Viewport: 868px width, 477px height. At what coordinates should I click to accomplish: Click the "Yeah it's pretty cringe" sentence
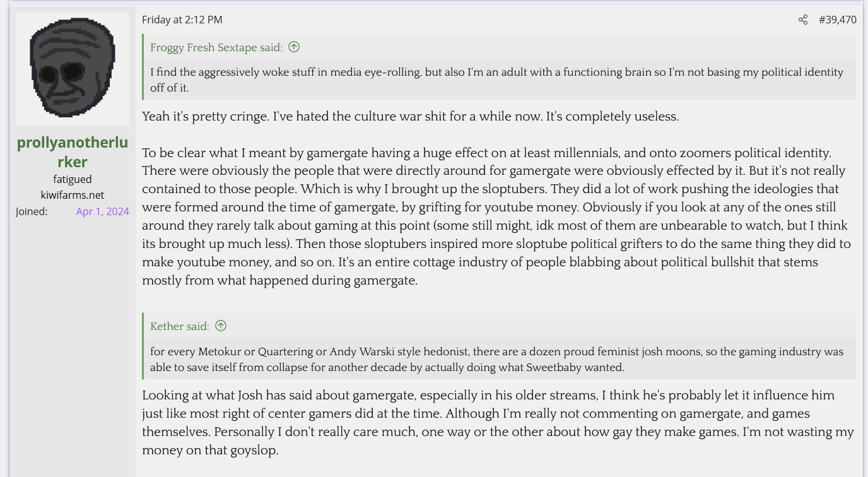[x=410, y=117]
